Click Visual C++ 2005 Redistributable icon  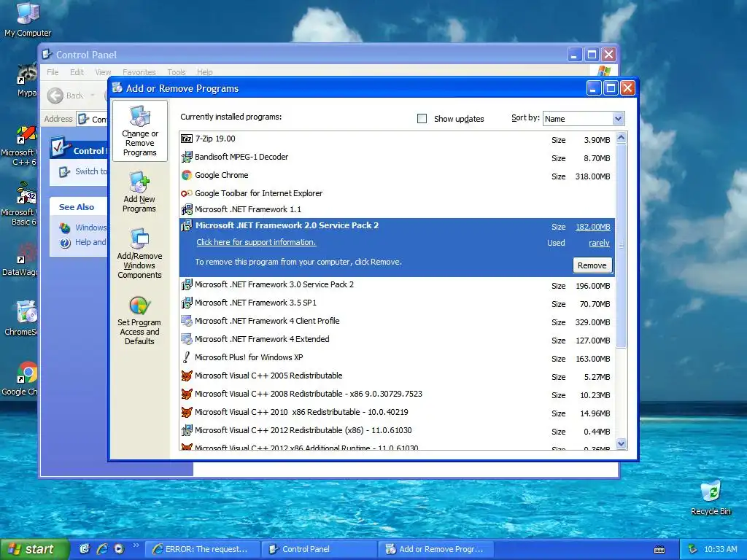(x=187, y=376)
